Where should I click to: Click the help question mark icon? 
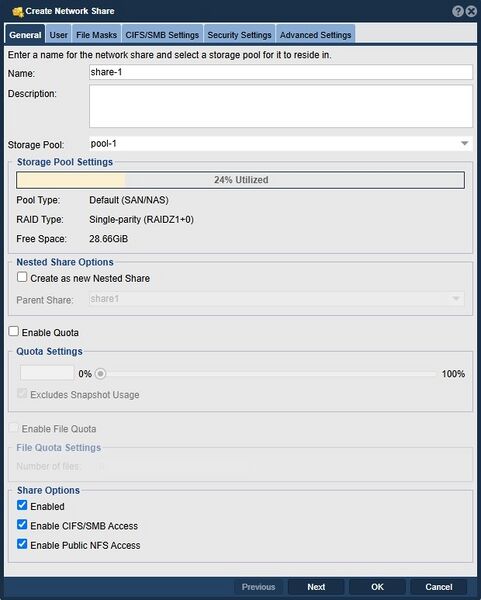coord(458,11)
